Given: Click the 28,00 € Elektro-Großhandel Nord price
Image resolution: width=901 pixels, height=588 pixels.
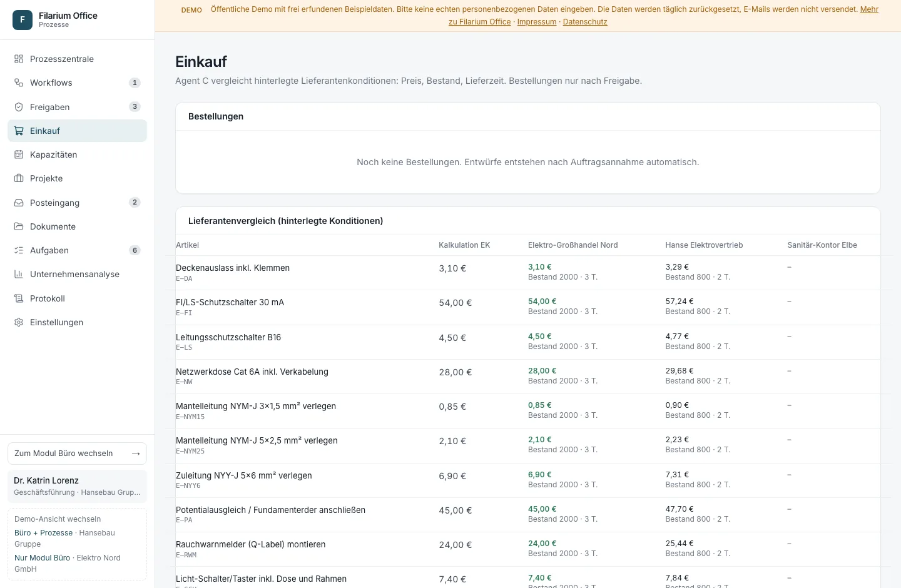Looking at the screenshot, I should coord(542,371).
